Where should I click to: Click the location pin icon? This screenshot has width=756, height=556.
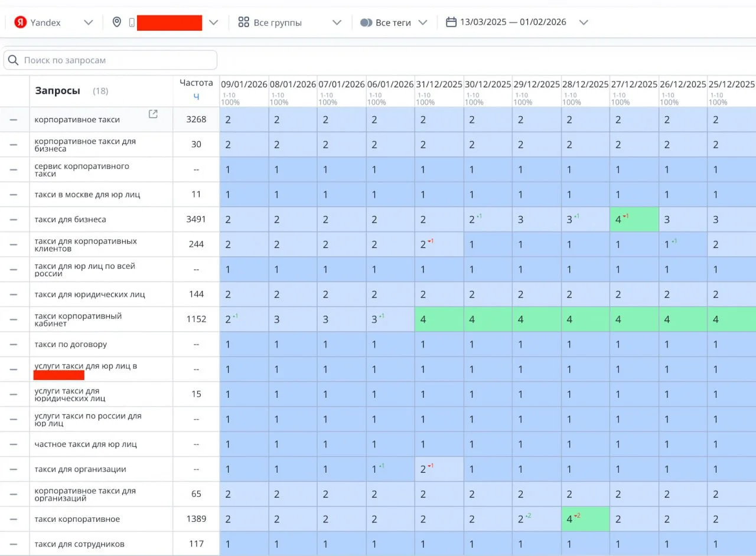point(117,22)
